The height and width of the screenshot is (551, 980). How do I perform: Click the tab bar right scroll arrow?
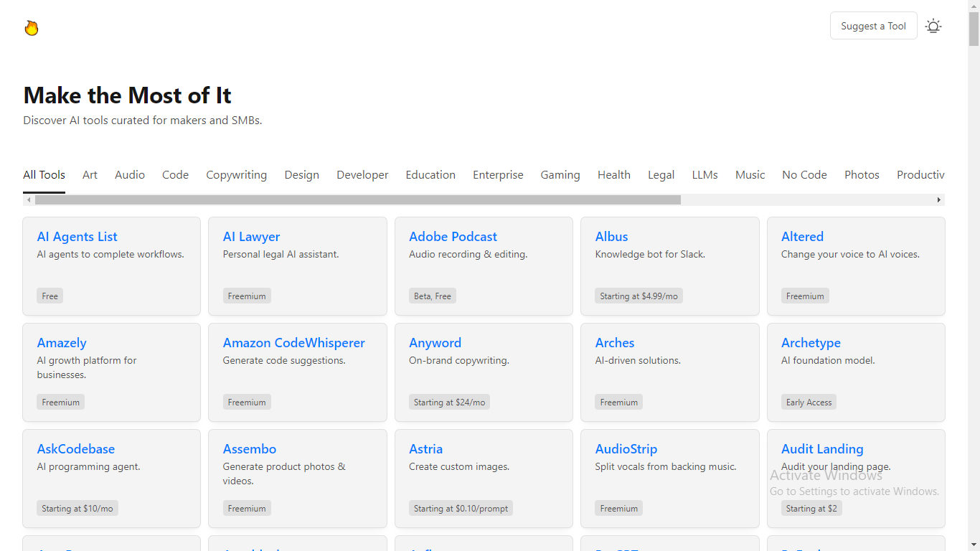pyautogui.click(x=938, y=200)
